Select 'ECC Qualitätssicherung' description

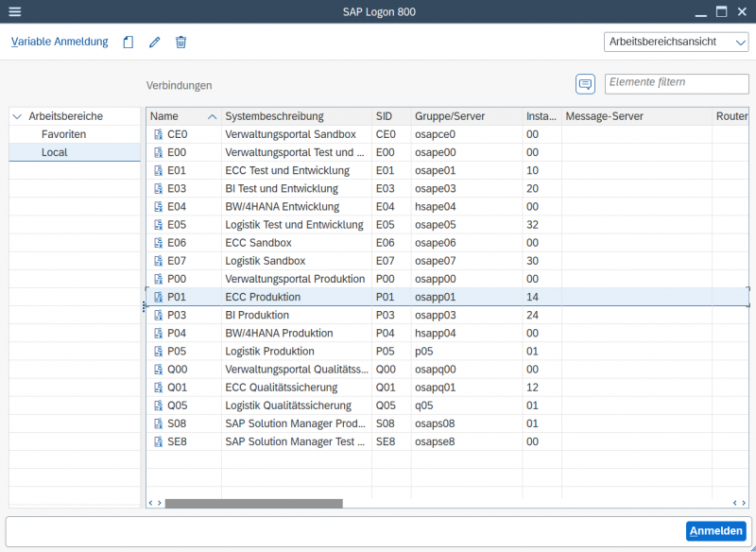282,388
